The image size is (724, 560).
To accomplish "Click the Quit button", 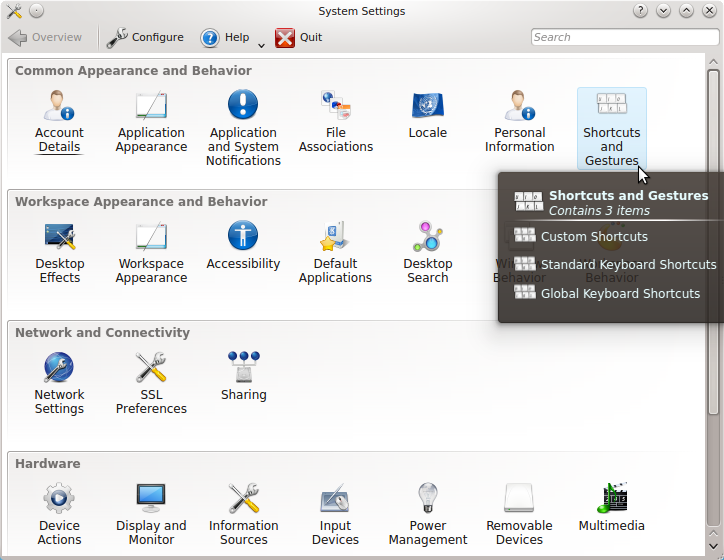I will 299,38.
